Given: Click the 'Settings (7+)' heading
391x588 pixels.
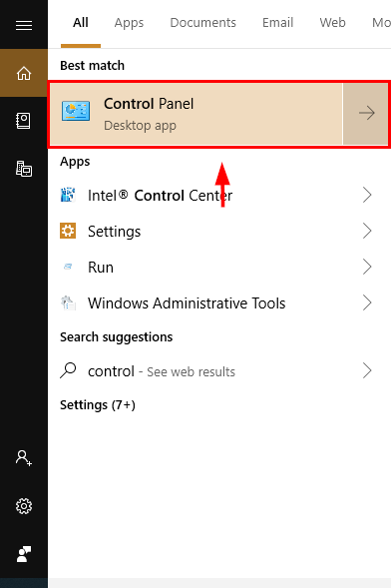Looking at the screenshot, I should pos(98,405).
